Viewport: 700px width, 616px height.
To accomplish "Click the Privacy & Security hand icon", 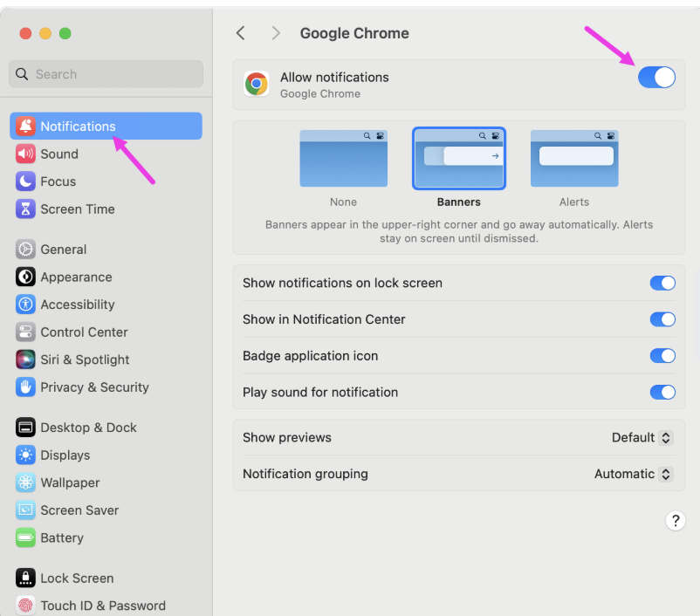I will pyautogui.click(x=25, y=387).
